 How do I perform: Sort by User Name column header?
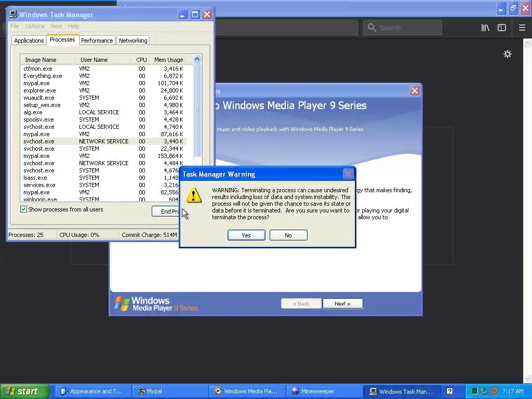tap(103, 60)
